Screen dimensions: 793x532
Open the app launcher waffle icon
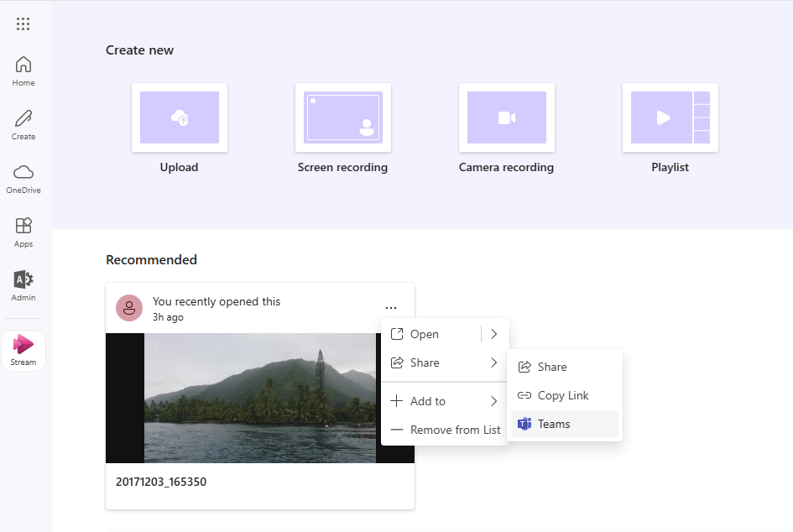click(x=23, y=23)
